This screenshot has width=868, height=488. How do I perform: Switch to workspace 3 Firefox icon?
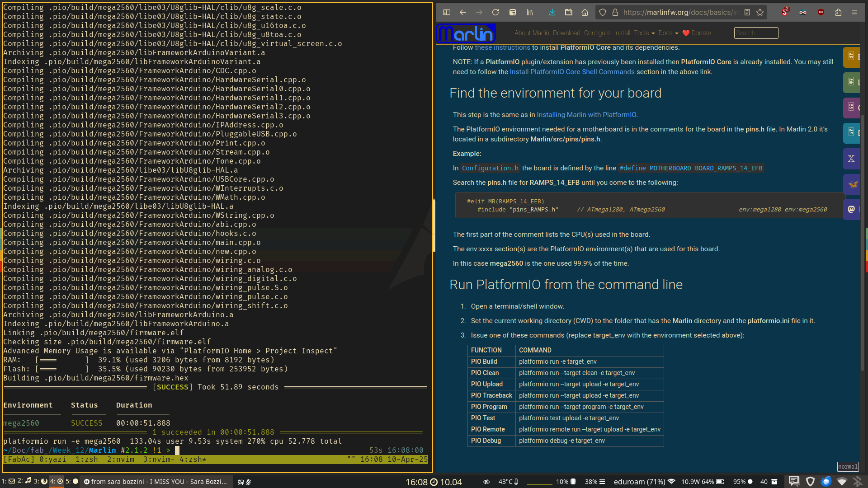[41, 481]
